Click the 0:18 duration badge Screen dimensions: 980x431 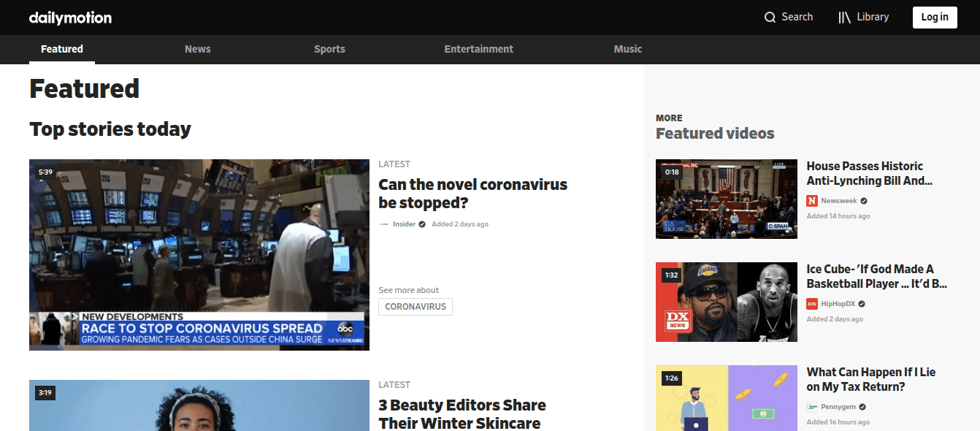(x=672, y=172)
